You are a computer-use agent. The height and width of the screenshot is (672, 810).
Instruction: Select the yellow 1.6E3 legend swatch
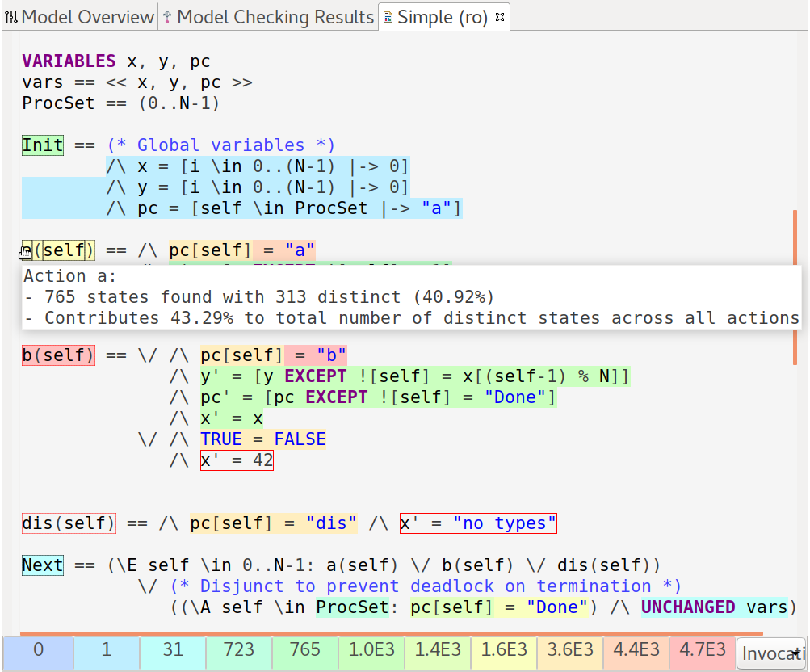504,650
